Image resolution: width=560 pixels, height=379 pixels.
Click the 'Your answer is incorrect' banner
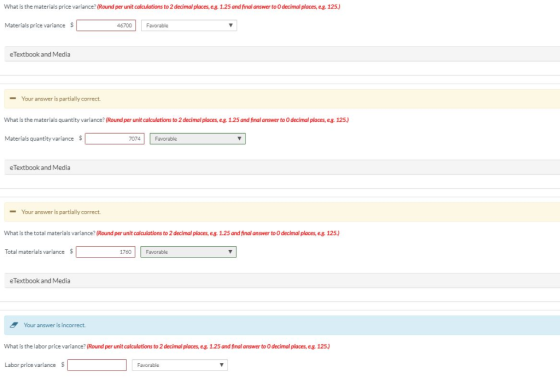(282, 325)
